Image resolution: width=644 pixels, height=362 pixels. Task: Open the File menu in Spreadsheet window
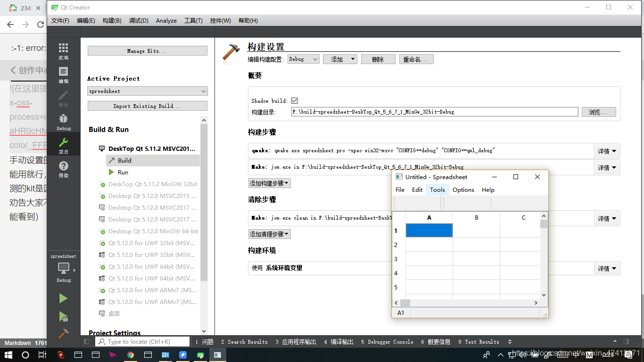pyautogui.click(x=400, y=189)
